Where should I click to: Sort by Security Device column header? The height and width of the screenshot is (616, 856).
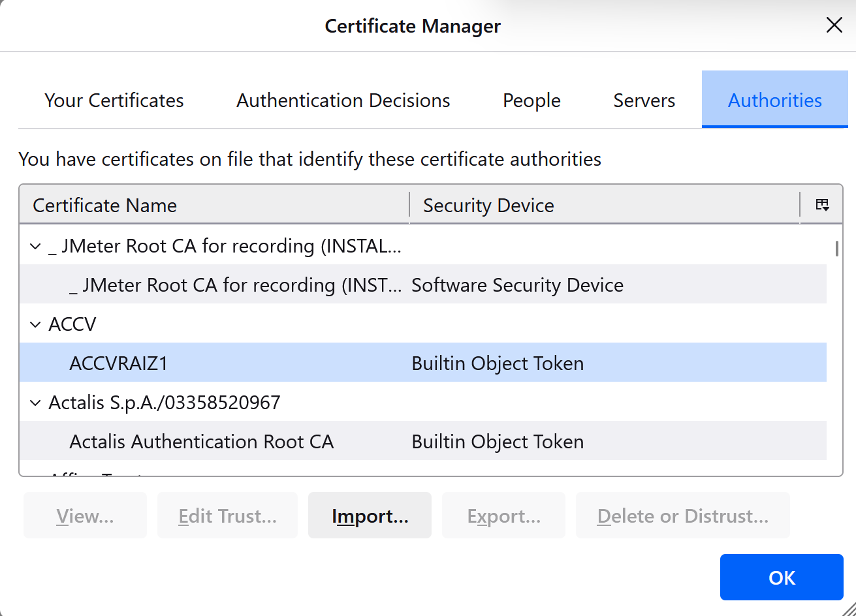[x=605, y=205]
